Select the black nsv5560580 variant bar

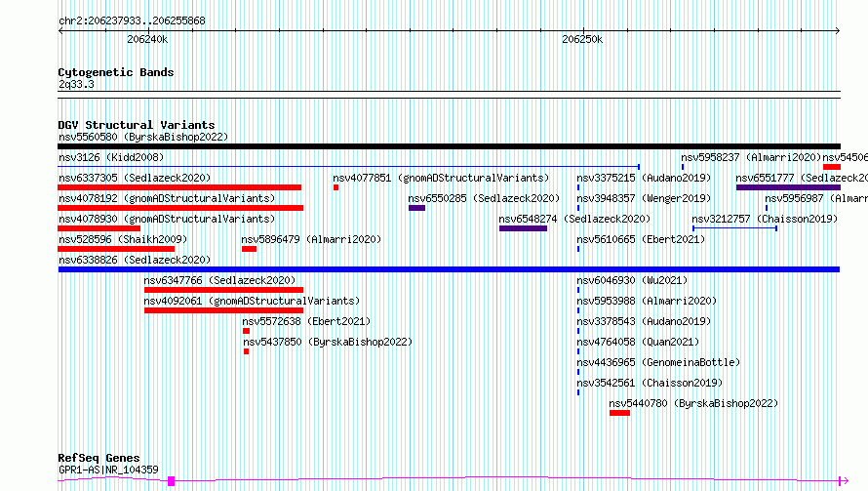point(449,146)
